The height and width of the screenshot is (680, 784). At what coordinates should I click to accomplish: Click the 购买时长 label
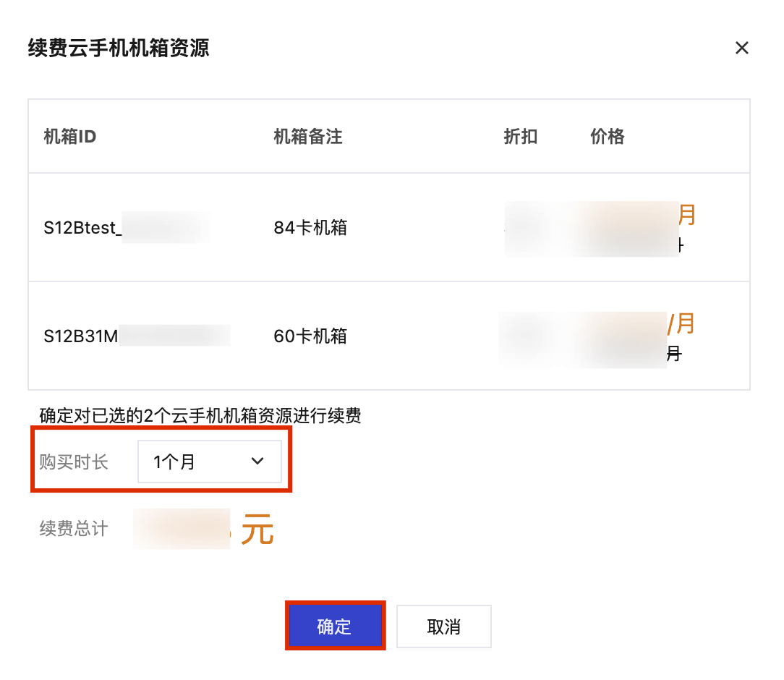(x=74, y=462)
